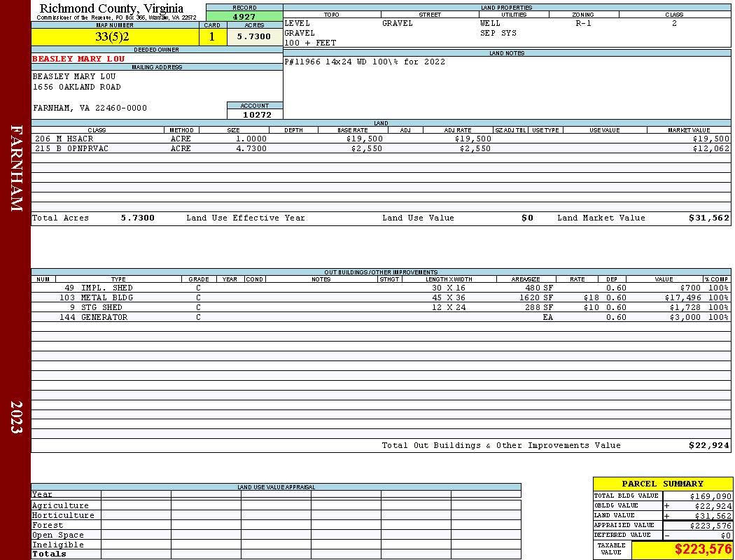Screen dimensions: 735x560
Task: Click the acres value 5.7300 in the header
Action: point(253,36)
